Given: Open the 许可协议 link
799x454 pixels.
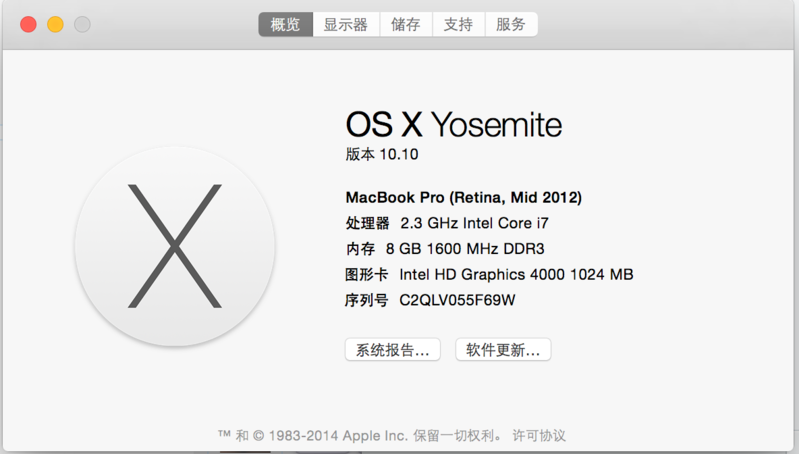Looking at the screenshot, I should tap(539, 436).
